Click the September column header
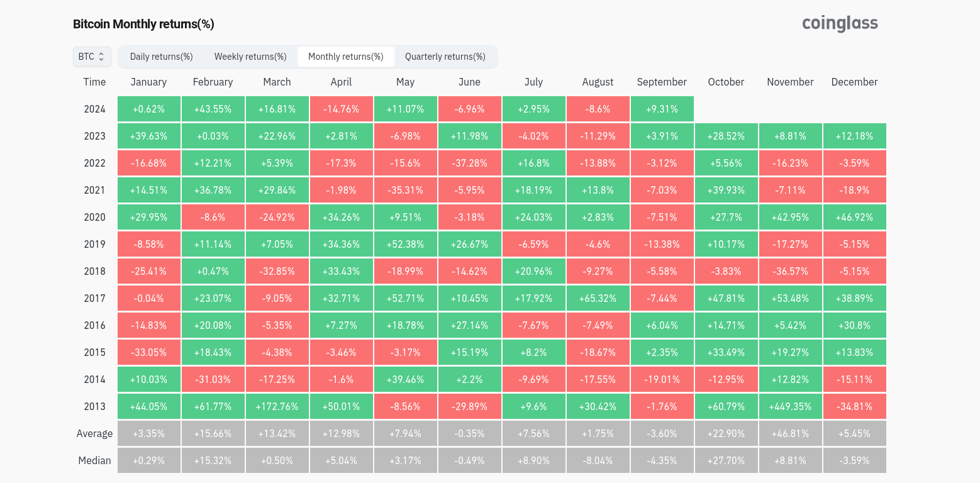Viewport: 980px width, 483px height. click(662, 82)
